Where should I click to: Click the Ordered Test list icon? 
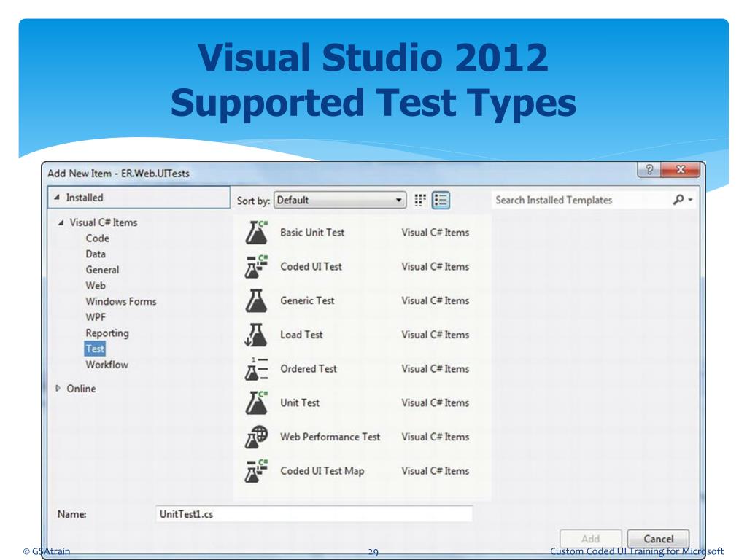coord(256,368)
